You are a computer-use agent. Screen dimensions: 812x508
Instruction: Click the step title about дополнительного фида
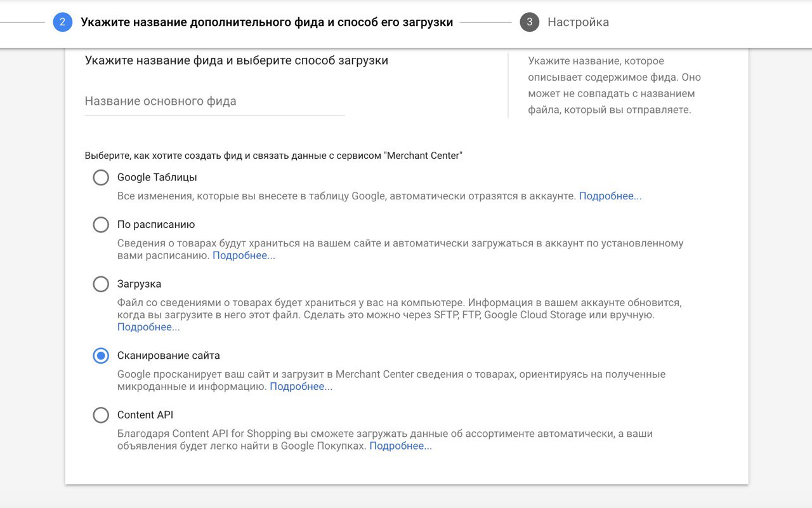point(267,22)
